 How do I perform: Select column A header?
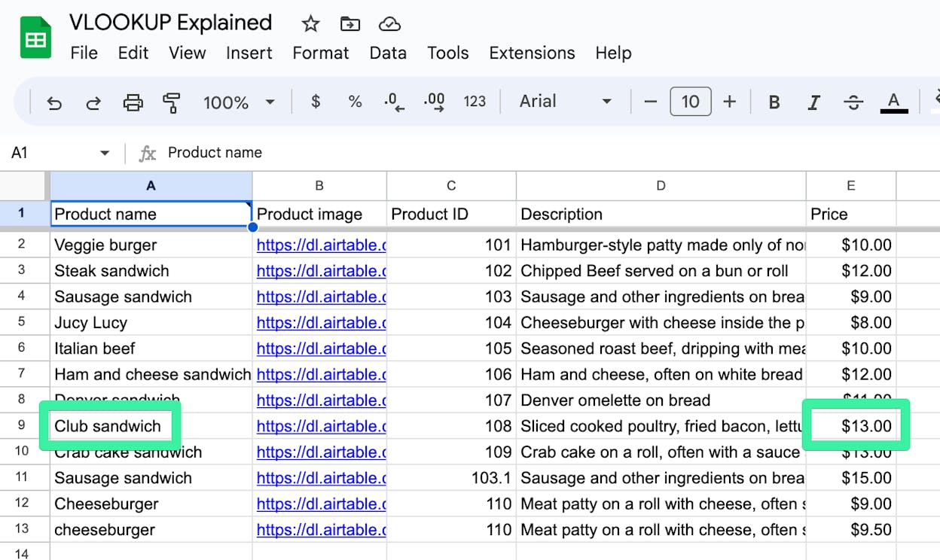click(x=151, y=185)
